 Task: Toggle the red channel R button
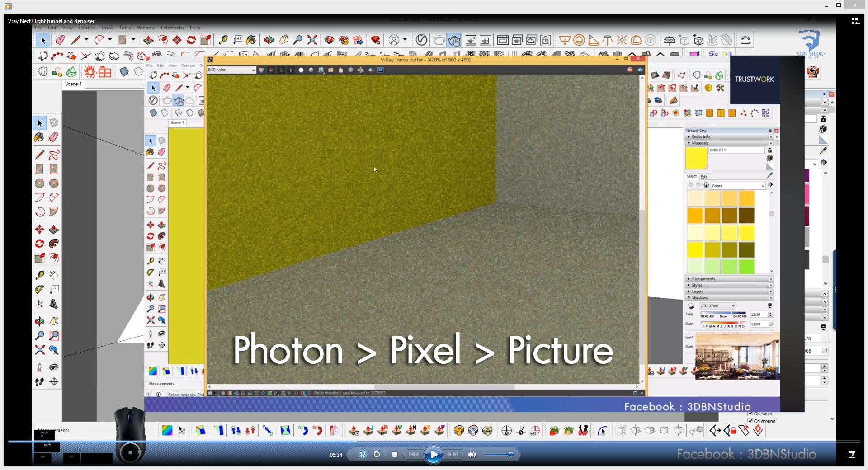(x=271, y=70)
